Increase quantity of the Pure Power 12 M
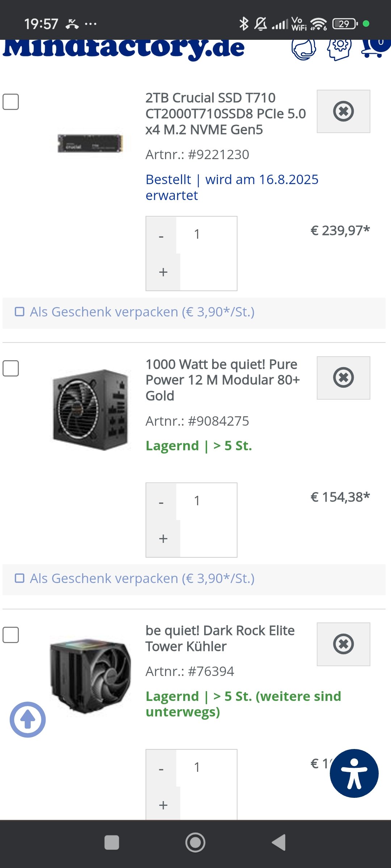Image resolution: width=391 pixels, height=868 pixels. click(x=163, y=539)
